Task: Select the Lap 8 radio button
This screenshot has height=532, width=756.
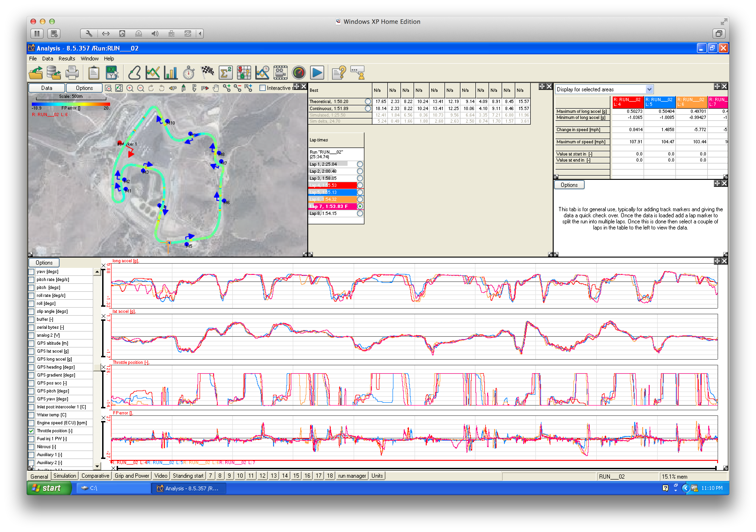Action: pos(360,213)
